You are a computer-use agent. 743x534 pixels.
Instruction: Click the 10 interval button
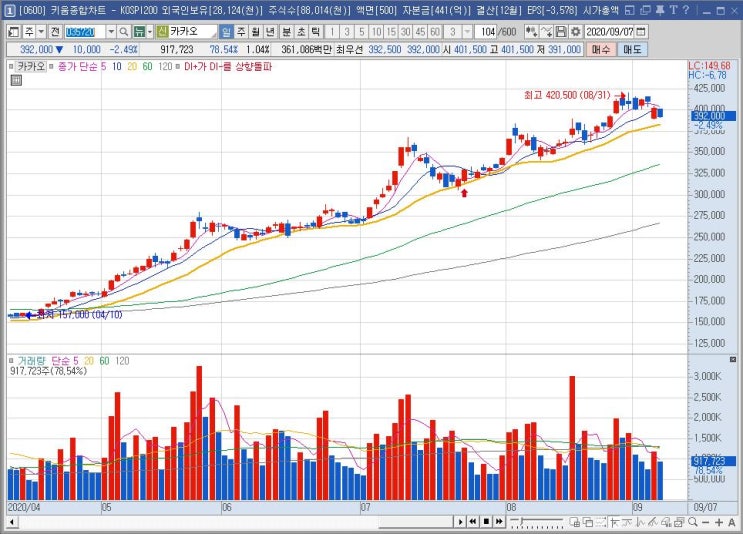(376, 32)
